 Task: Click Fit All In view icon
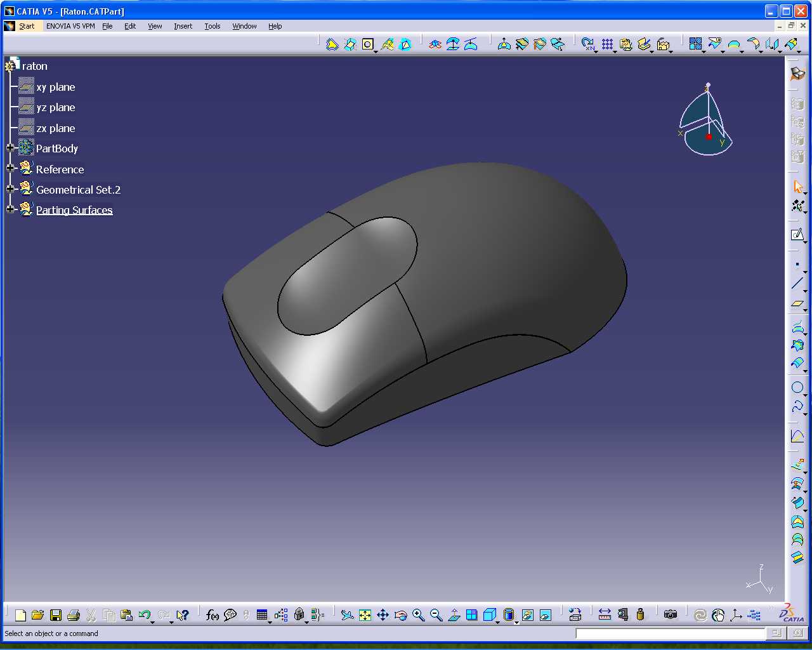(365, 614)
